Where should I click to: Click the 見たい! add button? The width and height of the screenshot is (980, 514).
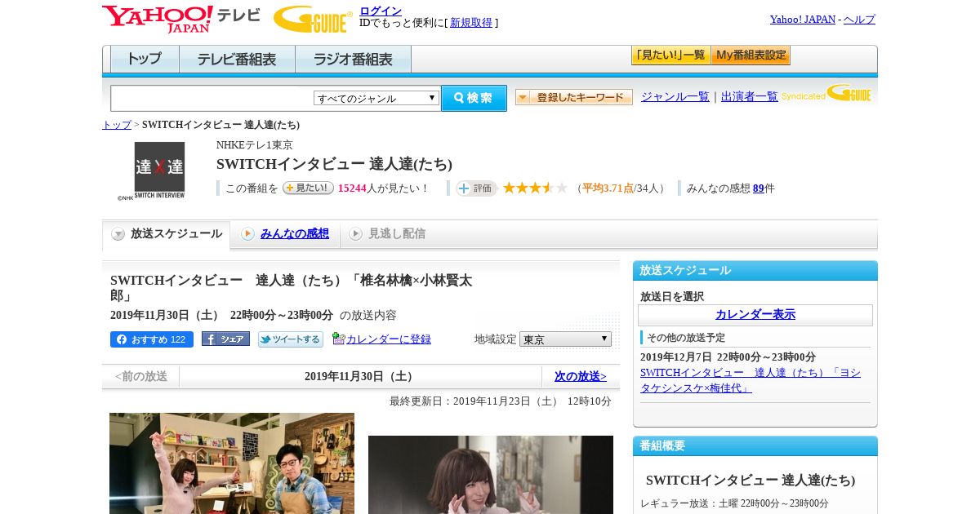308,188
